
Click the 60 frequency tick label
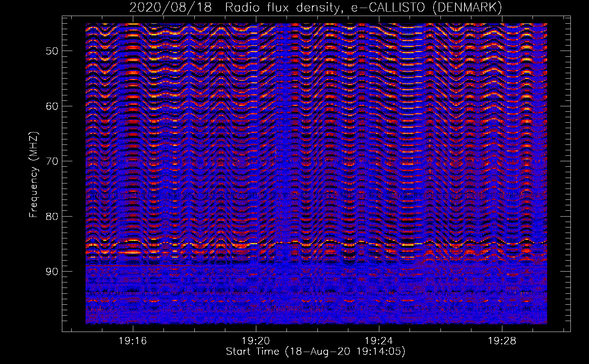[52, 106]
